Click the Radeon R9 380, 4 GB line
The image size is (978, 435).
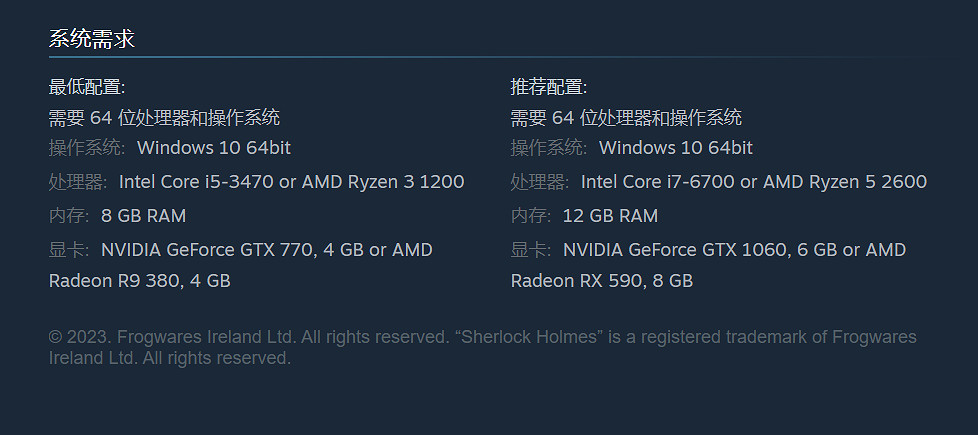click(139, 281)
